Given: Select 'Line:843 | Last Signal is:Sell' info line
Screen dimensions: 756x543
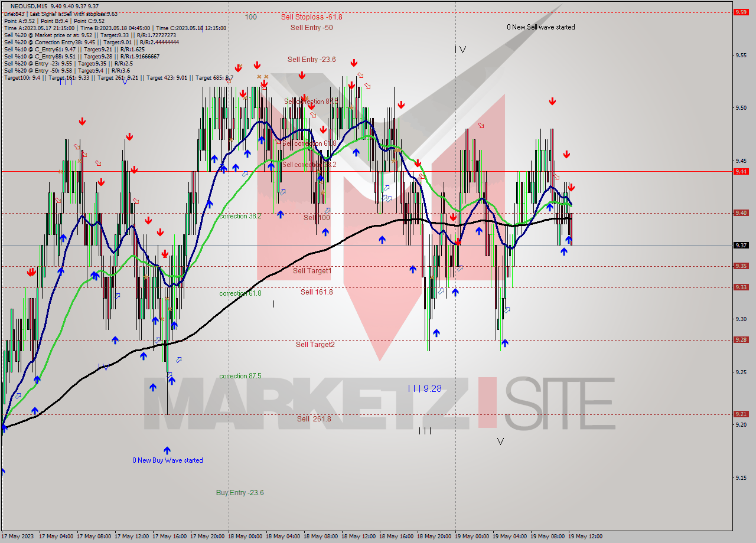Looking at the screenshot, I should point(60,14).
